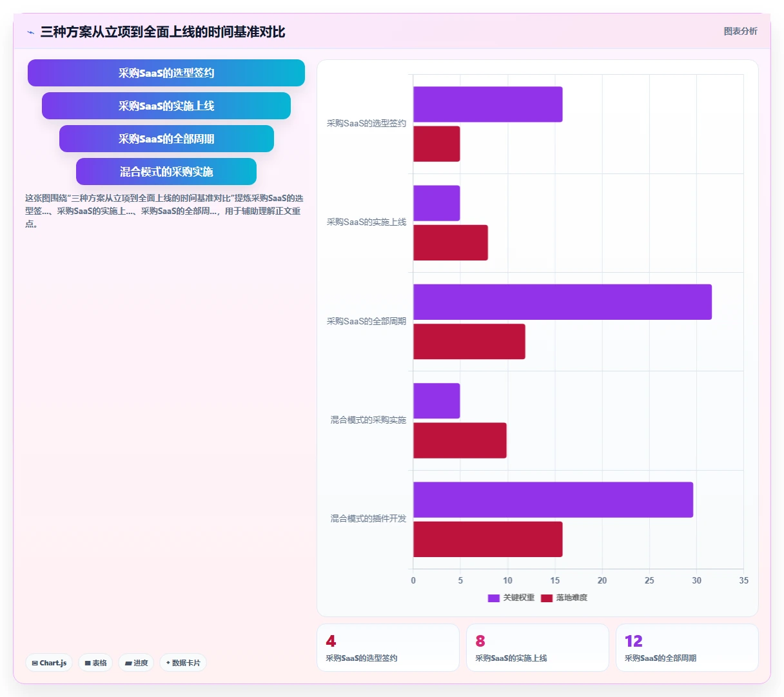Open the data card showing 8
Screen dimensions: 784x697
(x=538, y=647)
